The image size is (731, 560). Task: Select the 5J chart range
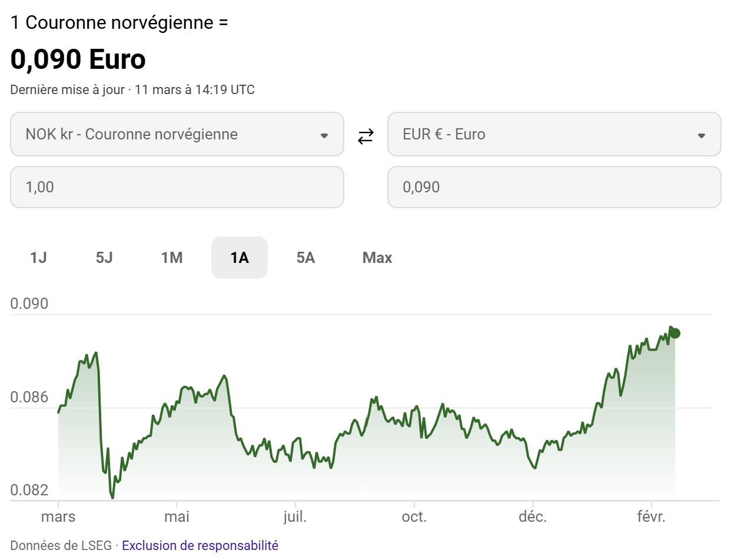(x=104, y=258)
